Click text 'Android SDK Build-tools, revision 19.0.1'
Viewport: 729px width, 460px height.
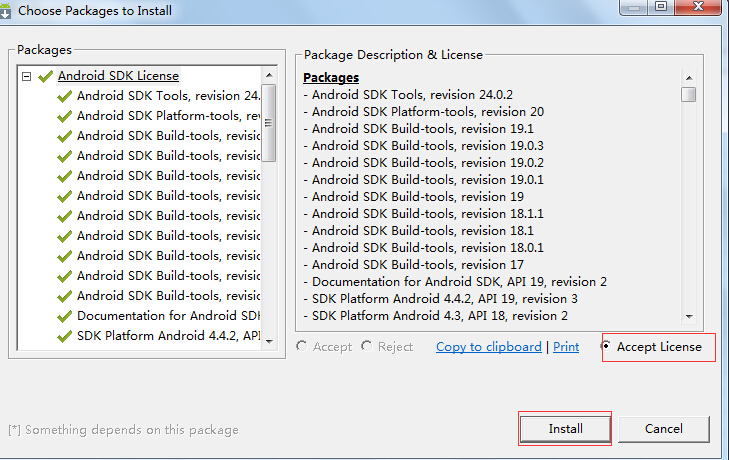click(x=428, y=180)
